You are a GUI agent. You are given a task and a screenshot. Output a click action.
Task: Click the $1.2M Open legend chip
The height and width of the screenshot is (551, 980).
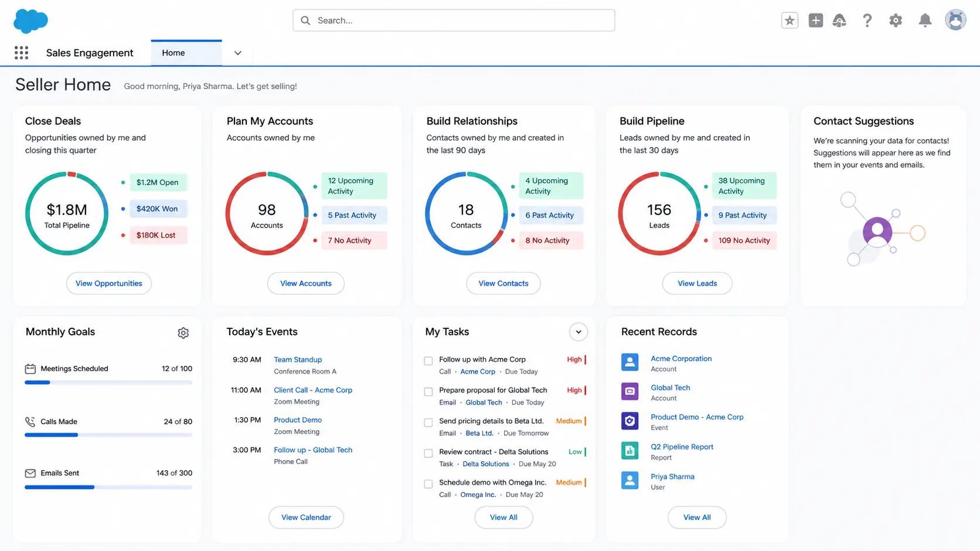pos(158,182)
